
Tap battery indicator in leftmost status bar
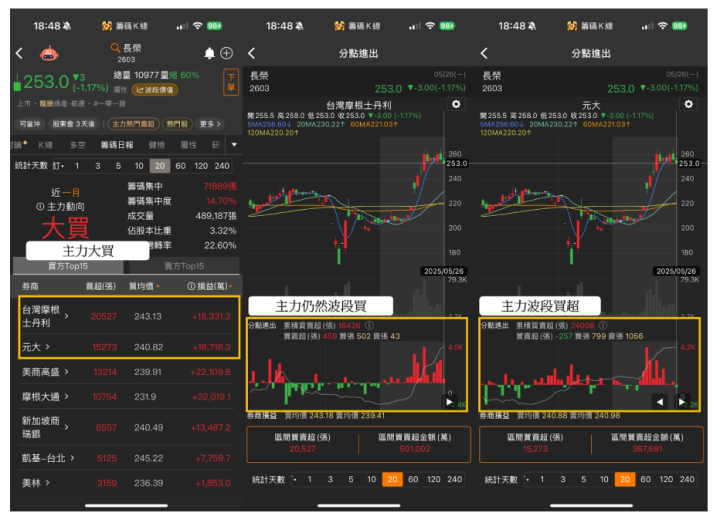point(214,26)
